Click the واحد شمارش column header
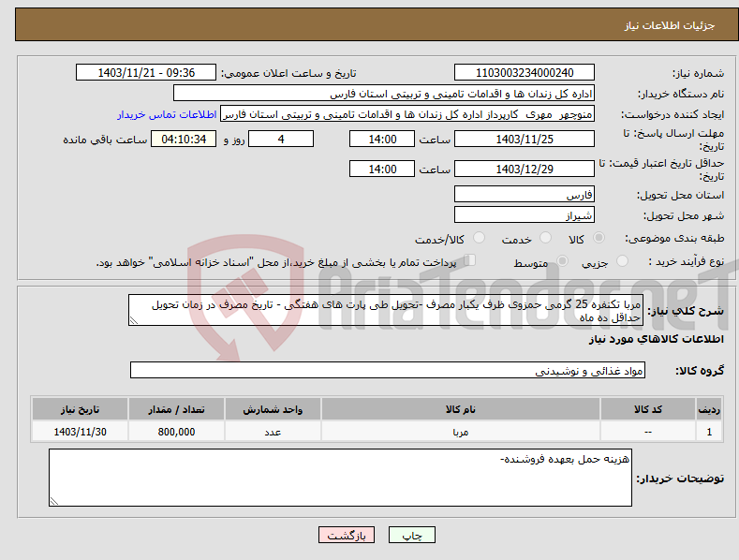 [x=273, y=409]
